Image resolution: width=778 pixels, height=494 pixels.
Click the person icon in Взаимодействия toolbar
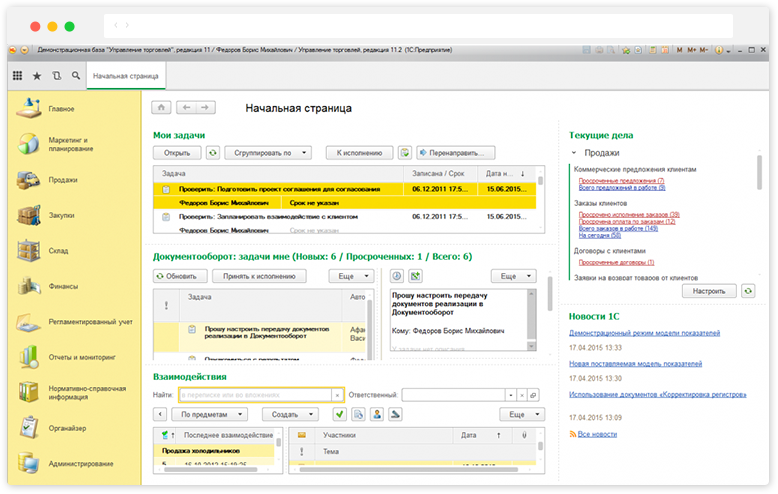[x=377, y=414]
